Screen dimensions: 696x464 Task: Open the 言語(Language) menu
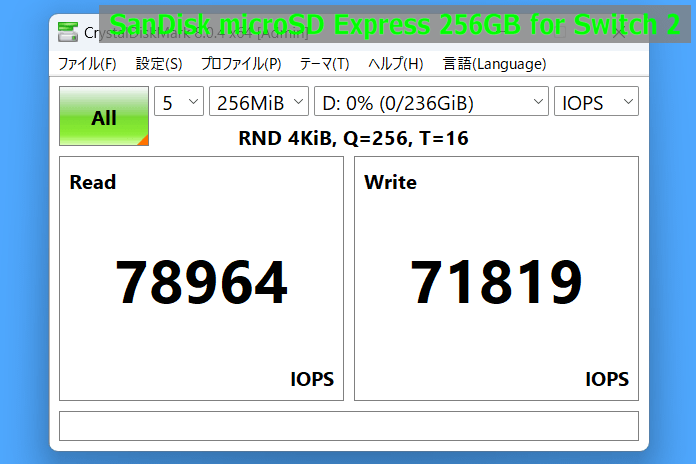(x=494, y=64)
